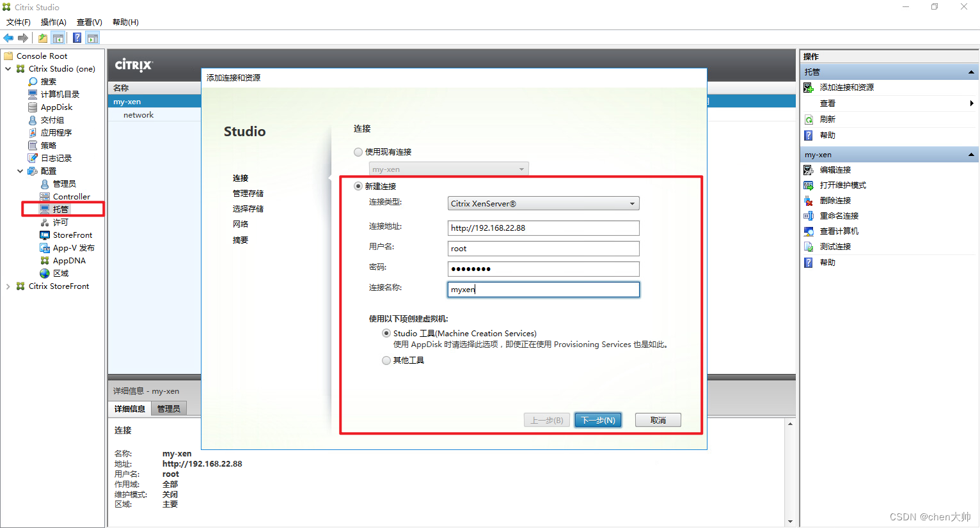Click 测试连接 action
The image size is (980, 528).
pyautogui.click(x=835, y=247)
